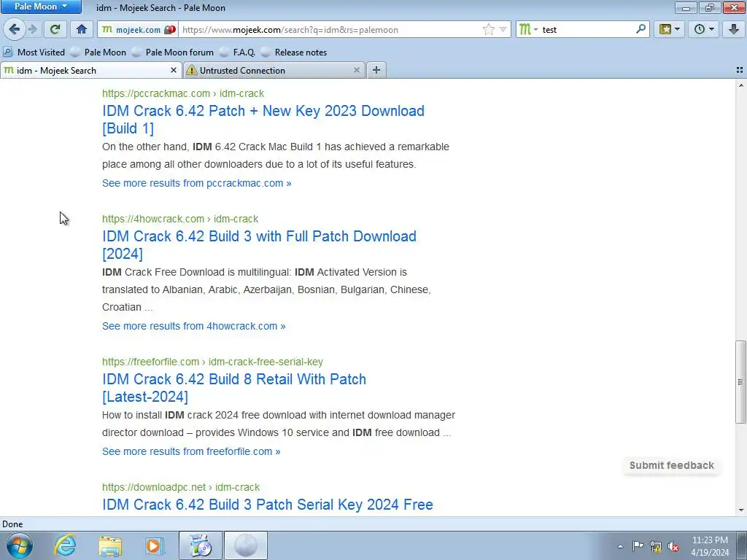Open network status tray icon

coord(656,546)
